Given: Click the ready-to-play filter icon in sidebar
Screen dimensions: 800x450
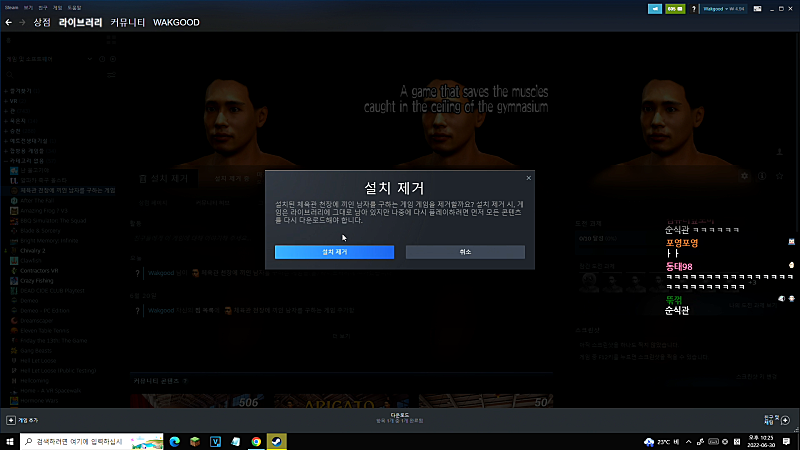Looking at the screenshot, I should point(113,59).
